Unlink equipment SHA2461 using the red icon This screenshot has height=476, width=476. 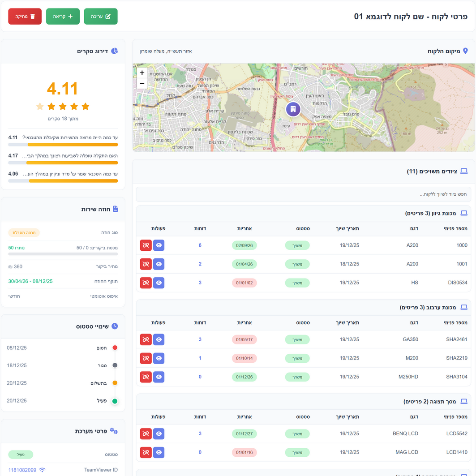pyautogui.click(x=146, y=339)
